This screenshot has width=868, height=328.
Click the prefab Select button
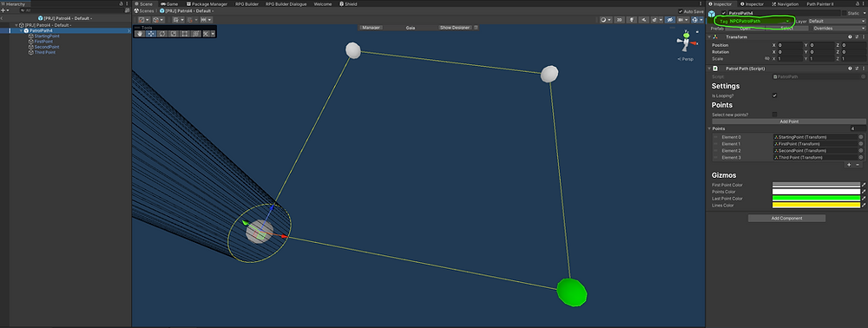(786, 29)
